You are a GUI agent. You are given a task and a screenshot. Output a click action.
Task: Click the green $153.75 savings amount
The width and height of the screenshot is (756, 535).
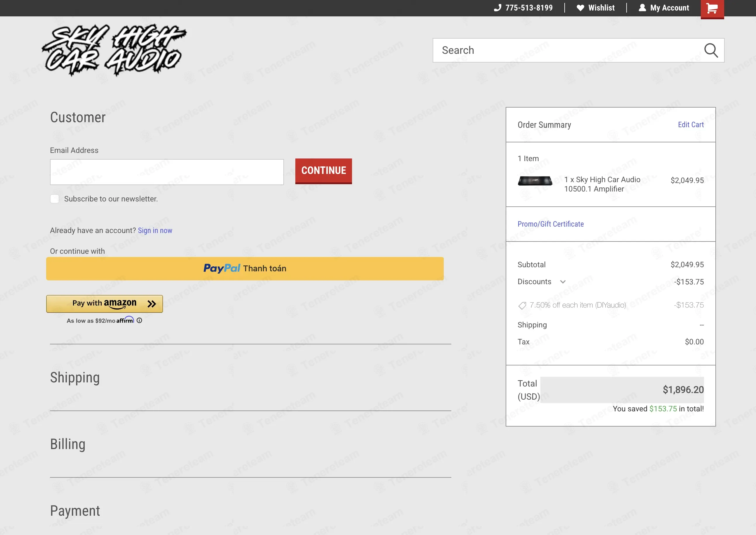tap(663, 409)
